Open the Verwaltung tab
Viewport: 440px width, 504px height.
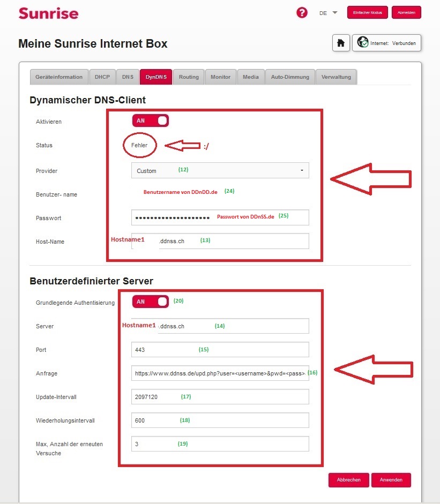point(336,77)
